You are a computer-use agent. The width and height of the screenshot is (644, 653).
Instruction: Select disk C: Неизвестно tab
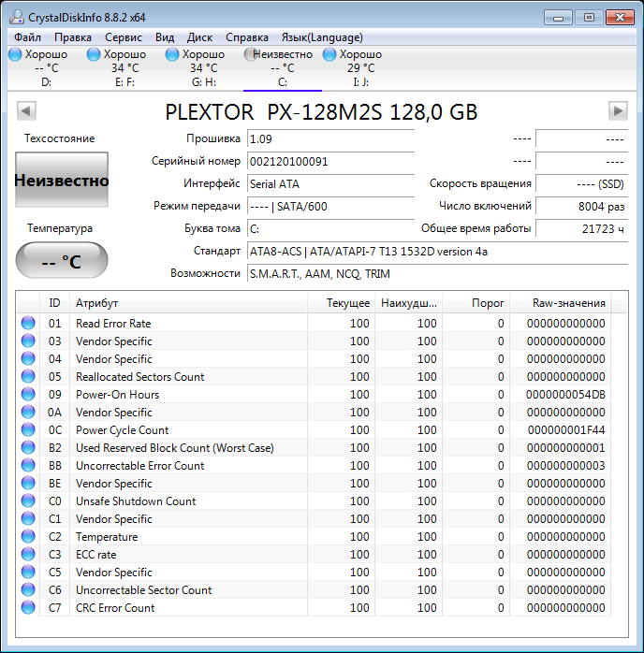tap(282, 68)
